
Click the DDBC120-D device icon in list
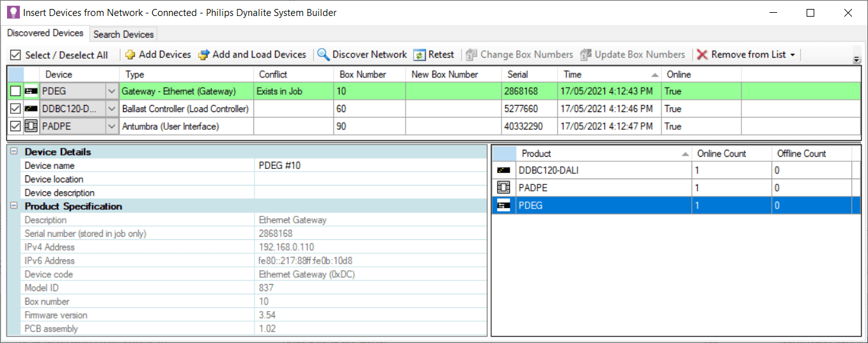tap(31, 109)
